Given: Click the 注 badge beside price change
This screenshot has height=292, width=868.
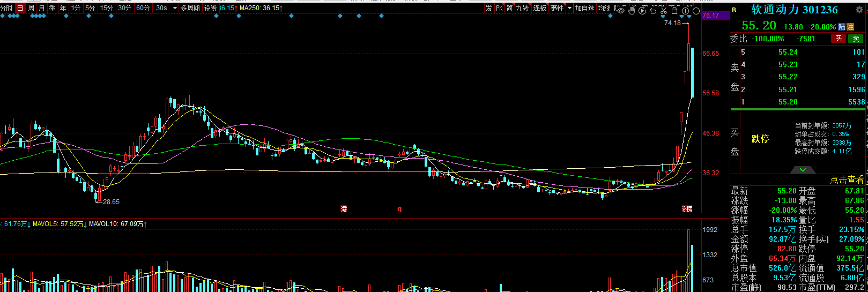Looking at the screenshot, I should pos(850,27).
